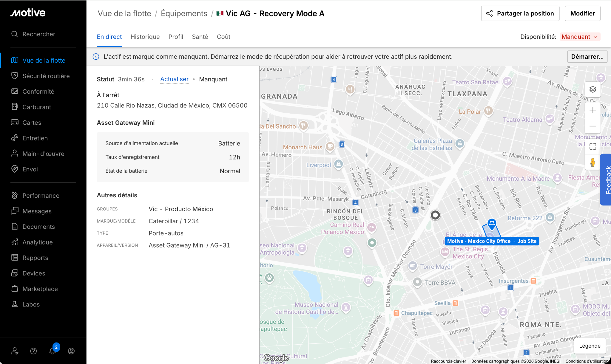Open the Légende map legend
The height and width of the screenshot is (364, 611).
pos(590,346)
